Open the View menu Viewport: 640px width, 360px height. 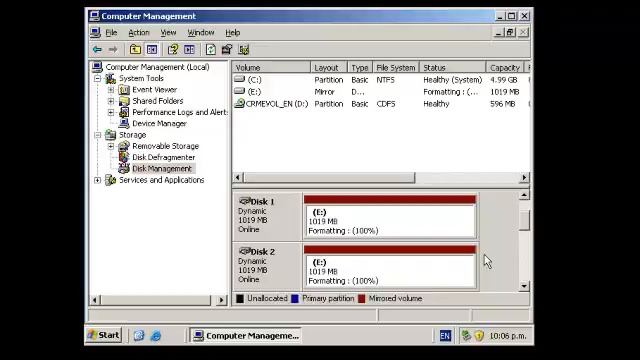pyautogui.click(x=168, y=33)
